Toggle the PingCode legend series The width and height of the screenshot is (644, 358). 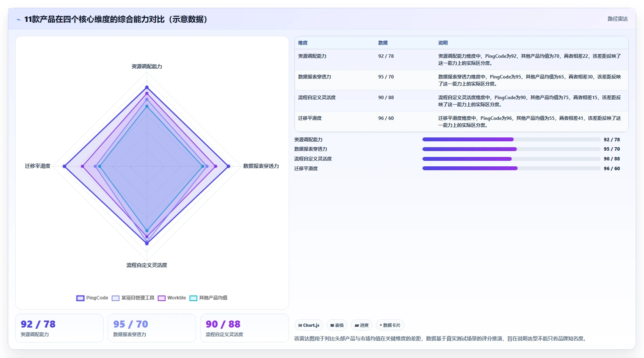(92, 298)
